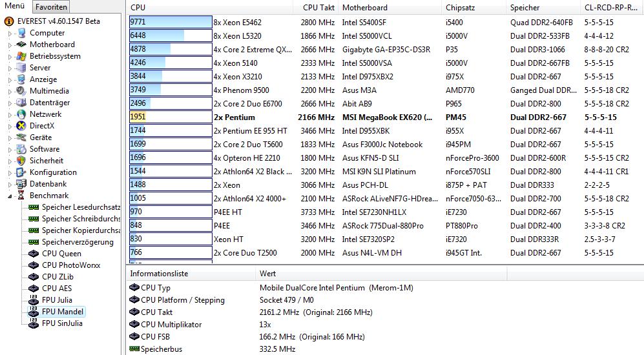
Task: Click the Netzwerk globe icon
Action: 21,114
